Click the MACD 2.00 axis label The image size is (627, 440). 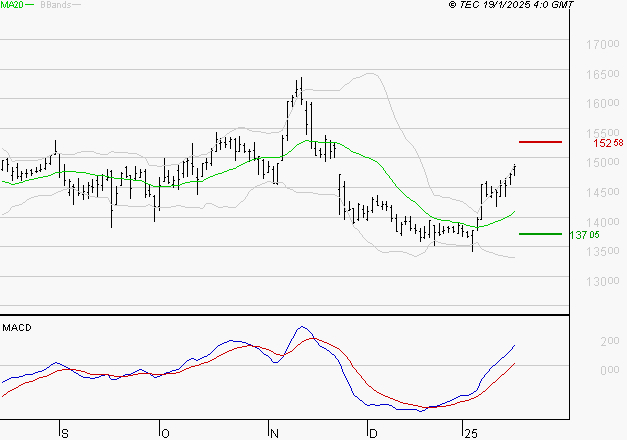[x=610, y=341]
